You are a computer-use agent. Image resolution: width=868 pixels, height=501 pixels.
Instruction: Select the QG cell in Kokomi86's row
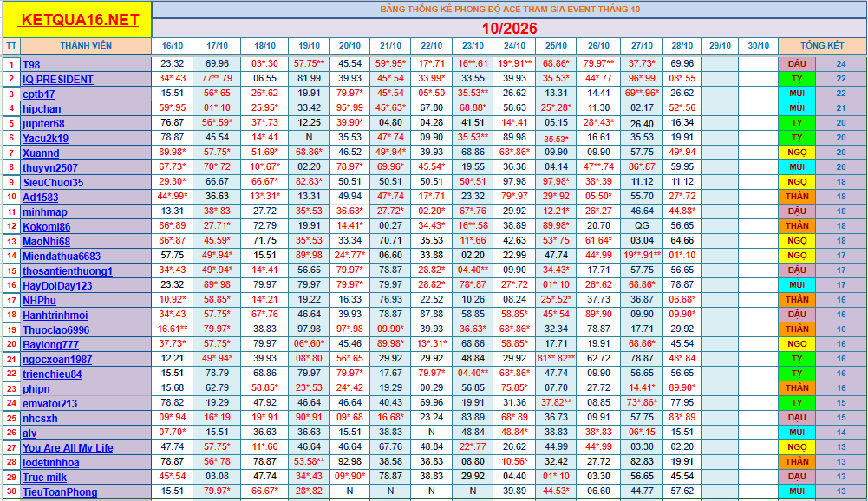[x=642, y=226]
